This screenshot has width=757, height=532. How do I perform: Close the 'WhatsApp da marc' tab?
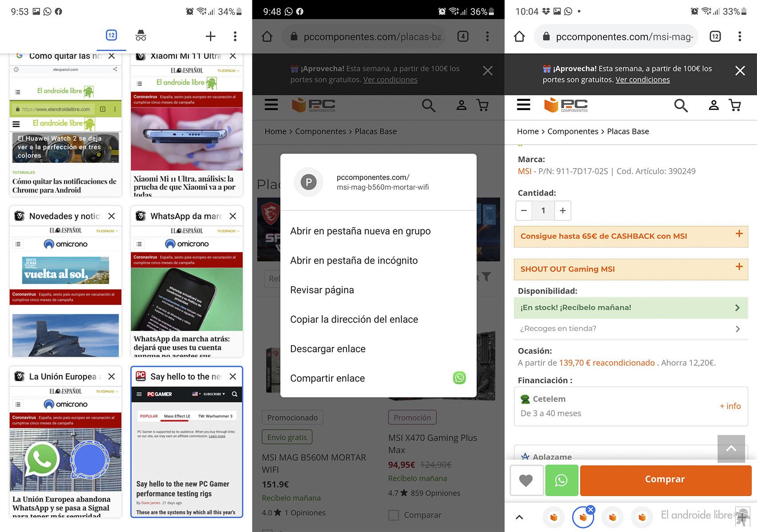[x=233, y=216]
